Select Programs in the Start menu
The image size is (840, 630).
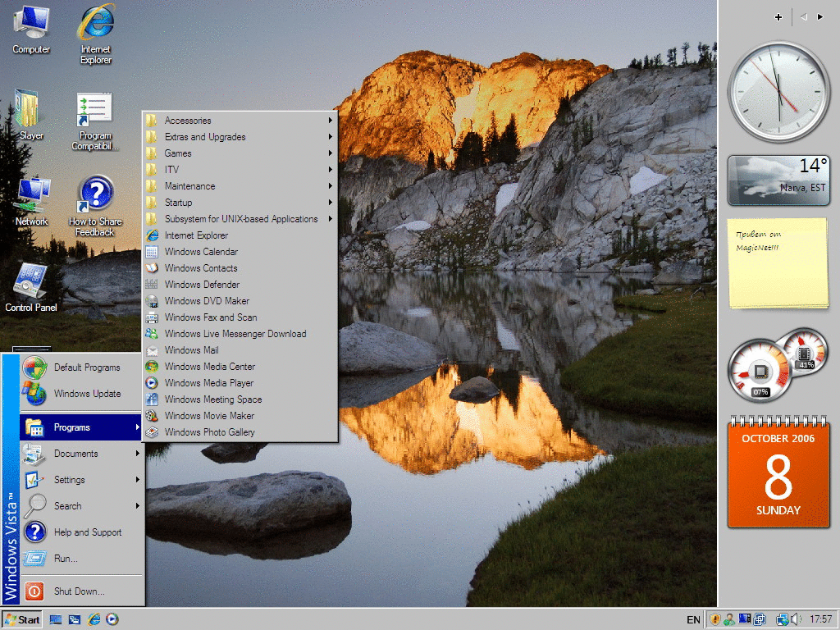tap(81, 427)
